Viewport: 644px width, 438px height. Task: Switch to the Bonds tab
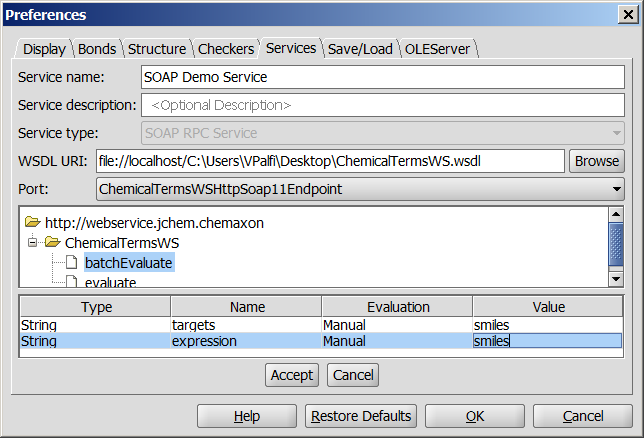pos(97,49)
